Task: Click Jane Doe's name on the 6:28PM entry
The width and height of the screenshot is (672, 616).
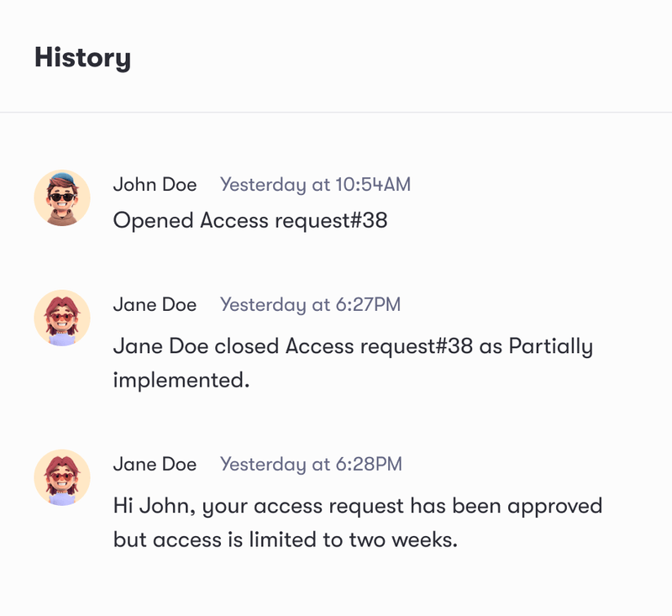Action: tap(155, 464)
